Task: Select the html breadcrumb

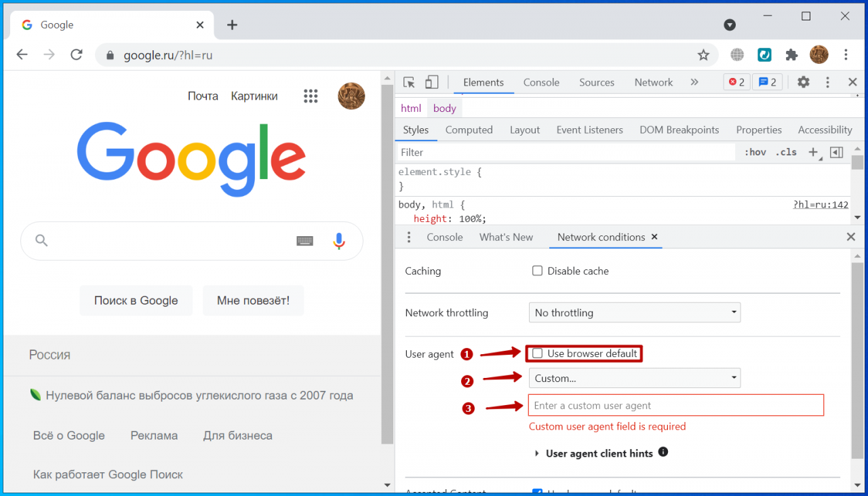Action: coord(411,108)
